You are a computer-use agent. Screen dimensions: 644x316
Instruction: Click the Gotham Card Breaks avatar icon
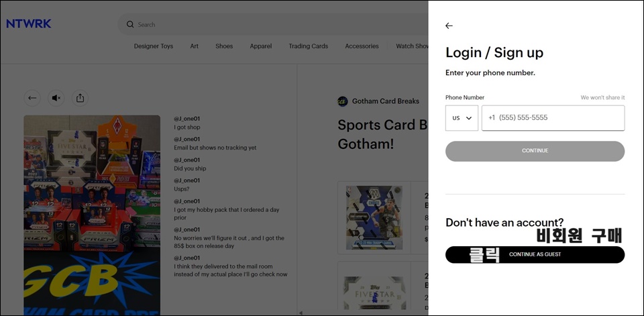pyautogui.click(x=343, y=101)
